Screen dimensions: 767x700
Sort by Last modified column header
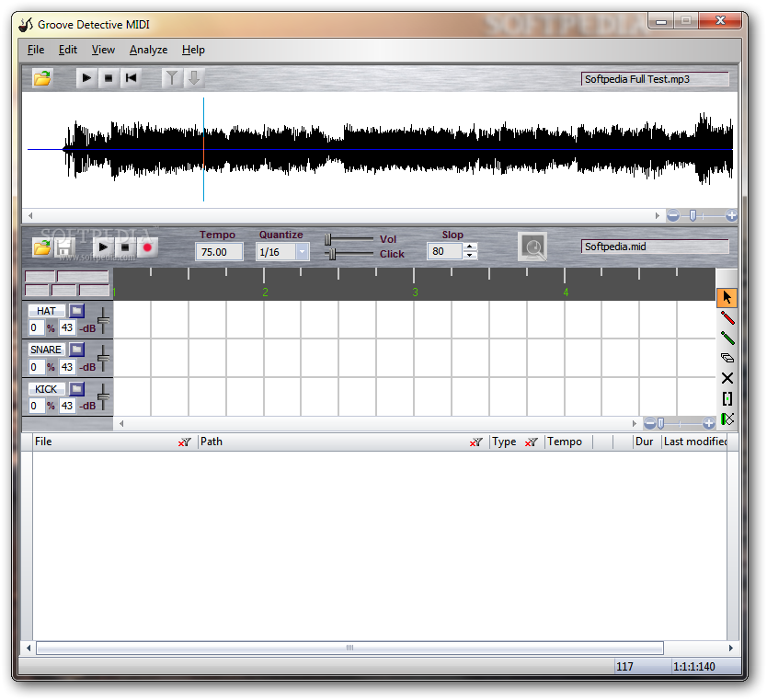pos(694,442)
